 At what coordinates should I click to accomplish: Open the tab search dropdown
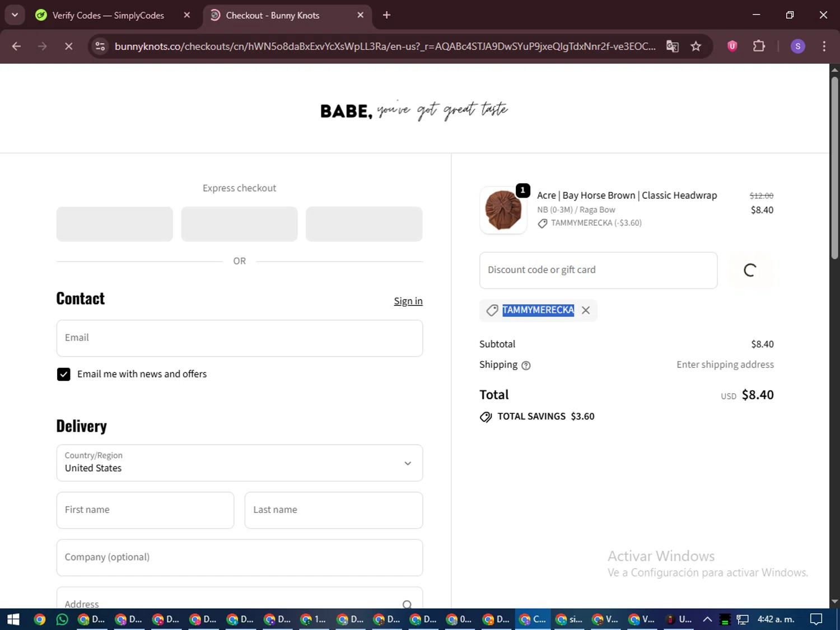15,15
